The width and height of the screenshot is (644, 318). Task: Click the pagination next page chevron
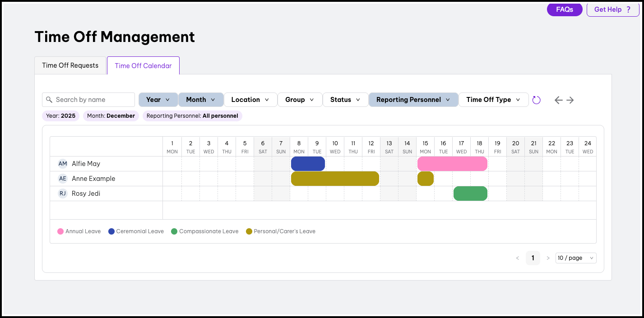point(548,258)
